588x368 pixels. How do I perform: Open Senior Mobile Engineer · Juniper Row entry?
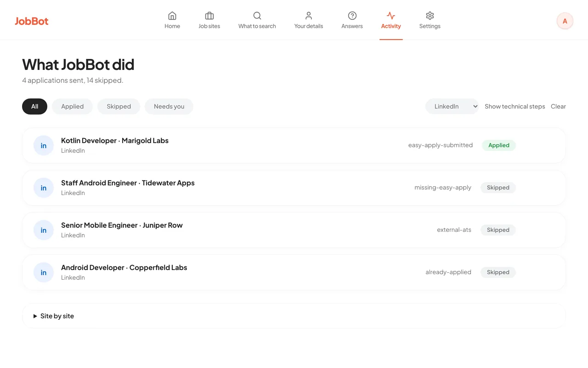pos(294,230)
